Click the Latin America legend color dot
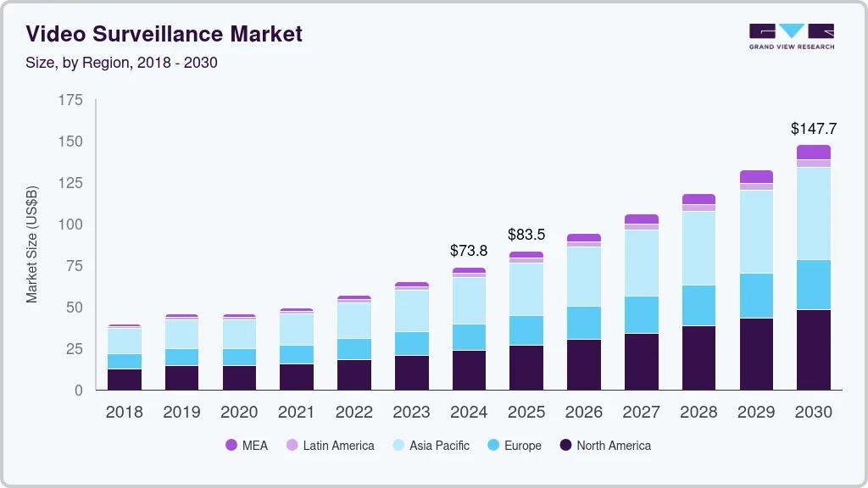The height and width of the screenshot is (488, 868). click(292, 446)
